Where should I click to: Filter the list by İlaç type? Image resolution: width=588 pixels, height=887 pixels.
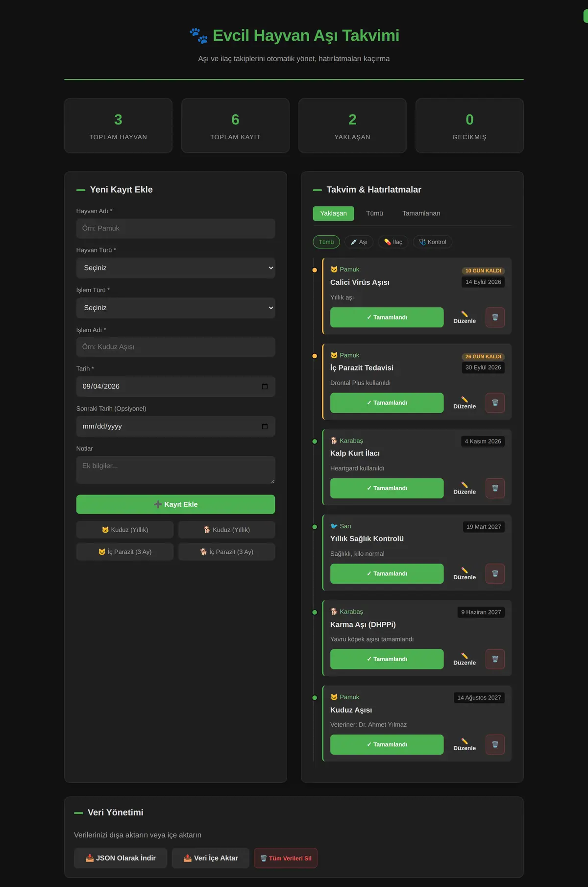(x=393, y=242)
